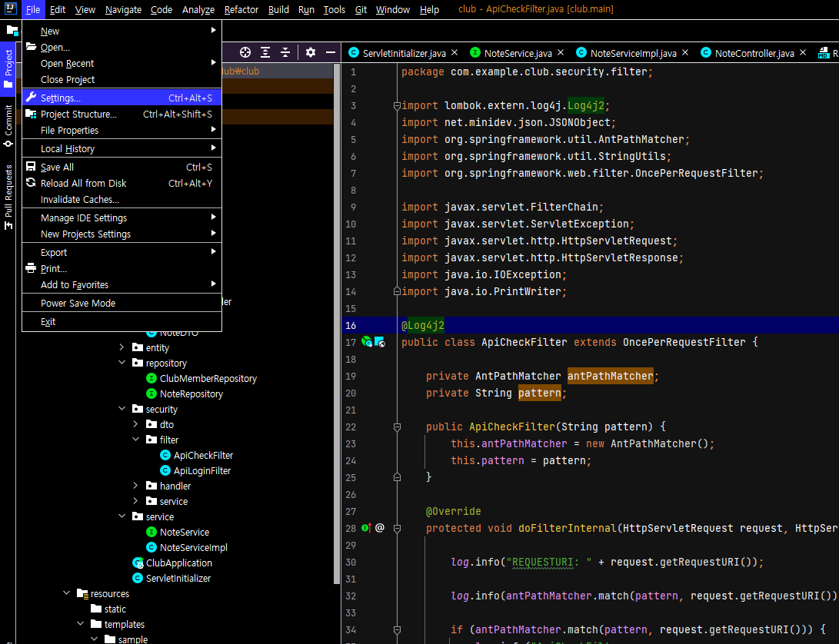Switch to ServletInitializer.java tab
The width and height of the screenshot is (839, 644).
pyautogui.click(x=404, y=53)
